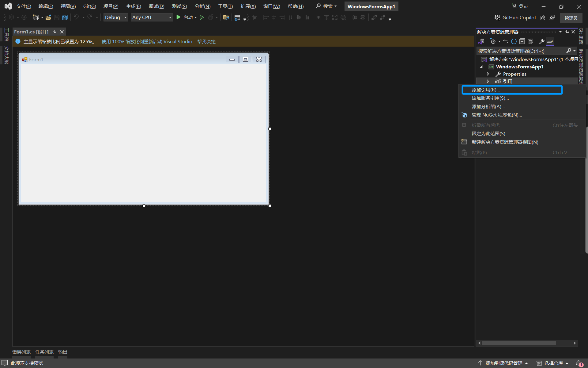Click the Save All toolbar icon
The width and height of the screenshot is (588, 368).
[65, 17]
